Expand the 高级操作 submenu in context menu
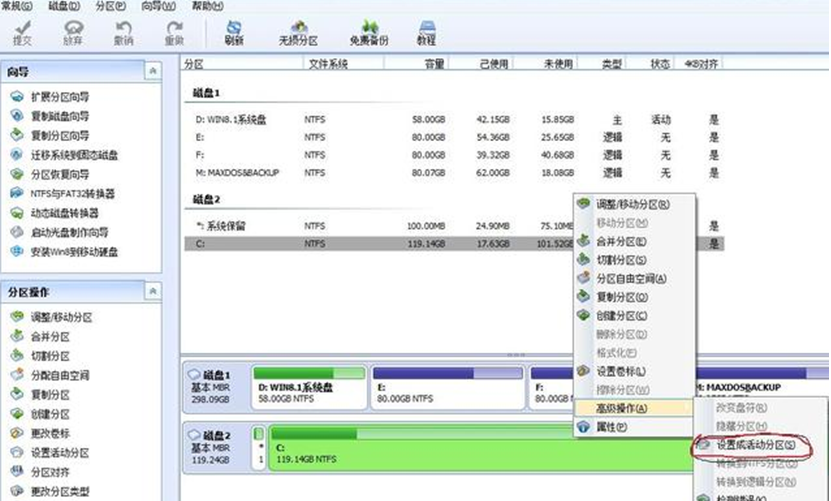831x501 pixels. click(620, 408)
